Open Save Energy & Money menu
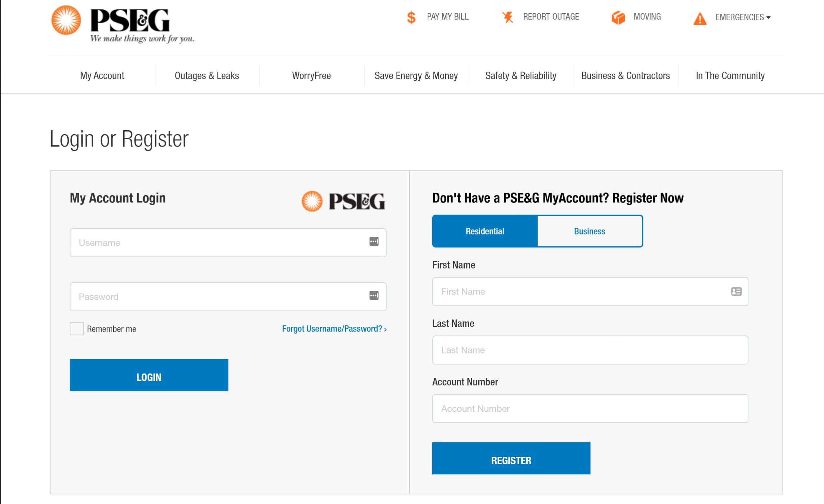Screen dimensions: 824x504 pos(416,76)
